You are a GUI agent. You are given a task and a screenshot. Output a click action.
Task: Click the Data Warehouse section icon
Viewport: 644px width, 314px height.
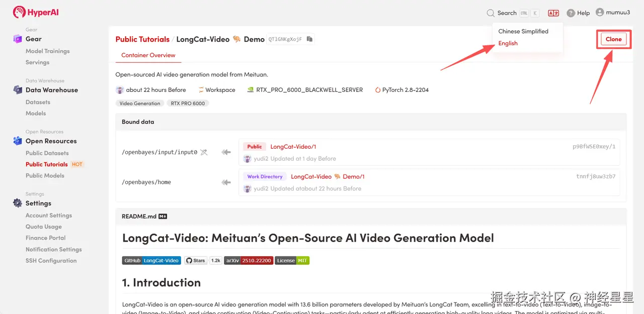pos(18,90)
